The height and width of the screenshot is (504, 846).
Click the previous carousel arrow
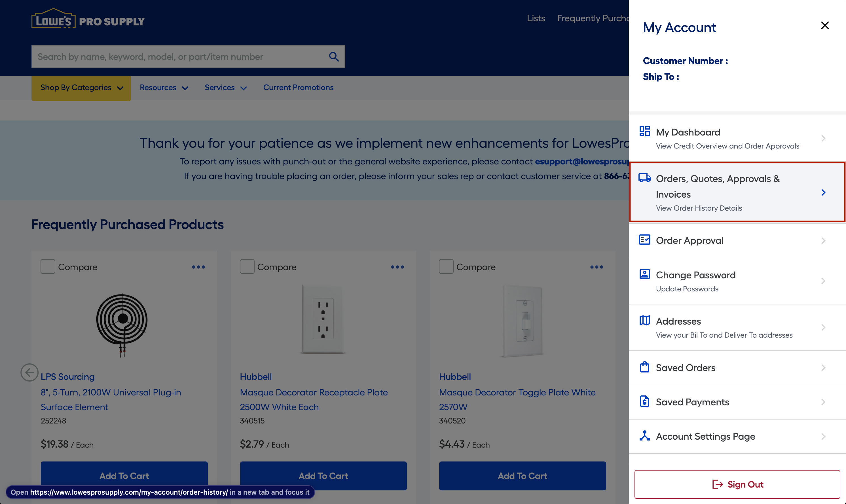[29, 372]
